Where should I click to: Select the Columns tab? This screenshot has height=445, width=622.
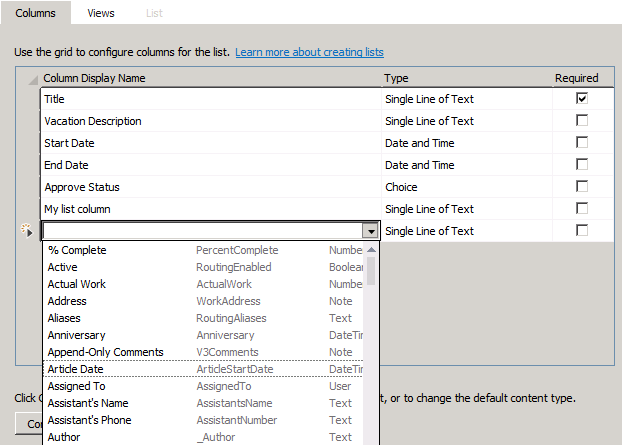[x=35, y=13]
